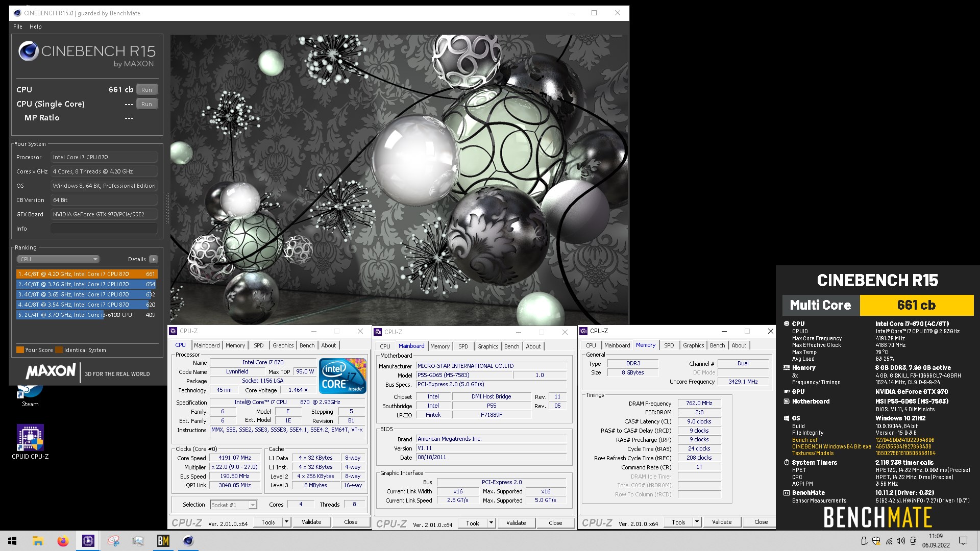The width and height of the screenshot is (980, 551).
Task: Expand the CPU ranking dropdown
Action: (58, 259)
